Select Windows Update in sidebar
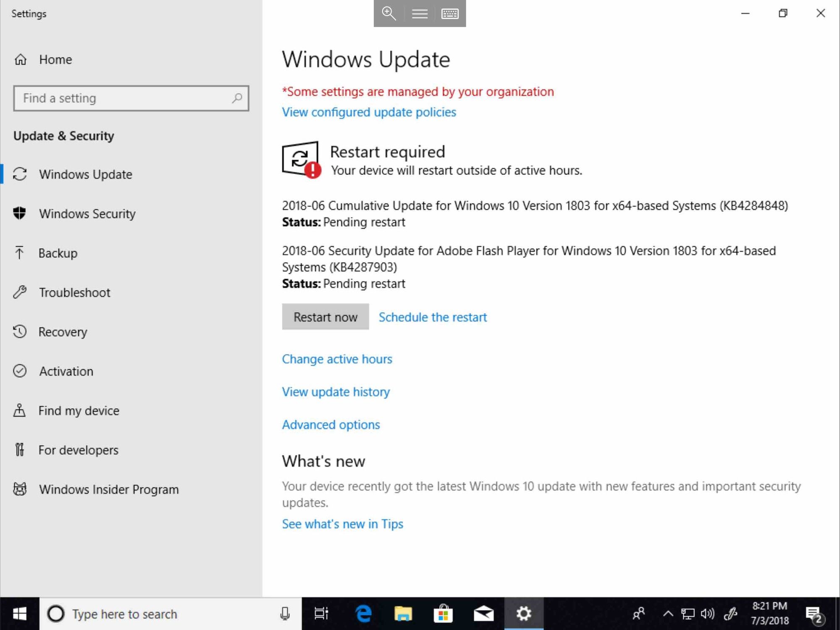The height and width of the screenshot is (630, 840). point(85,174)
